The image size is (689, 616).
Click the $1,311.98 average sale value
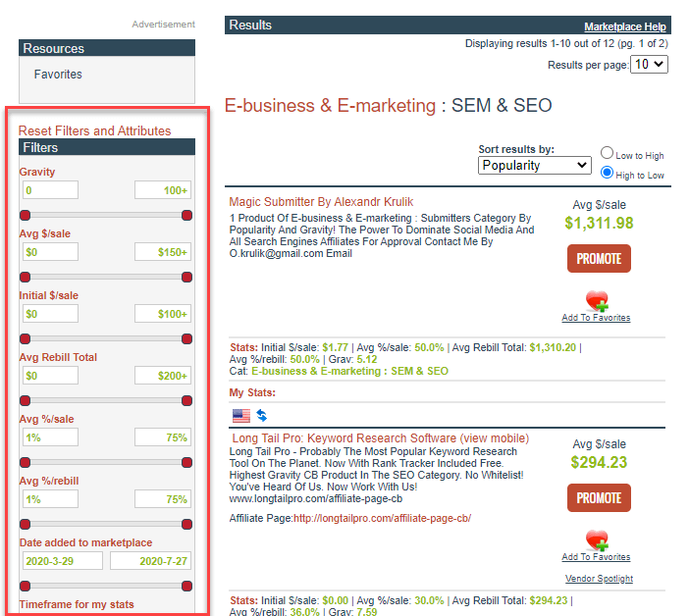599,223
